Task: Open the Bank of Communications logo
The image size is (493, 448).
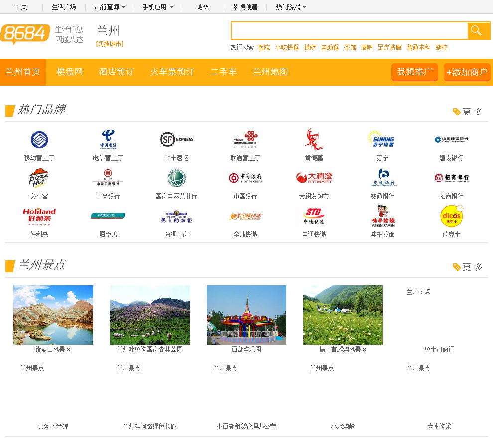Action: [383, 178]
